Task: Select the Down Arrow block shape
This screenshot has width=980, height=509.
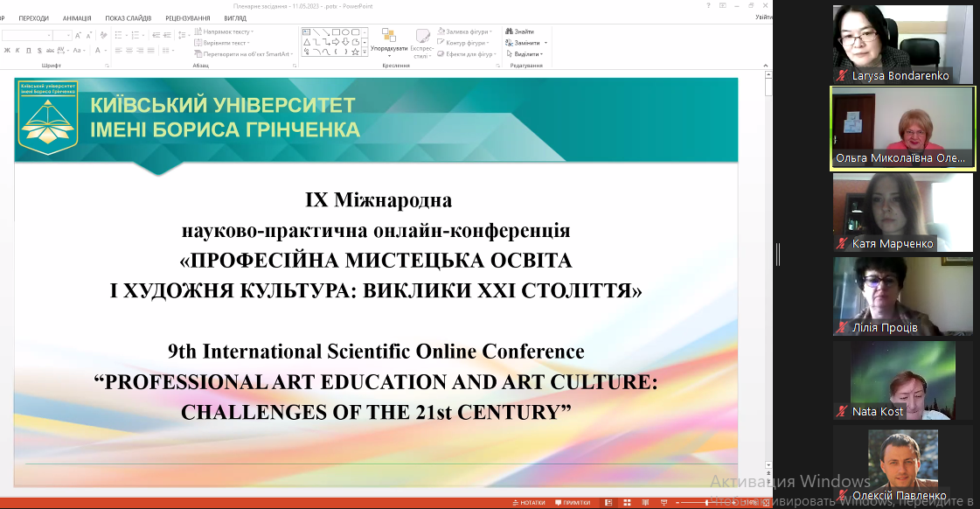Action: [345, 42]
